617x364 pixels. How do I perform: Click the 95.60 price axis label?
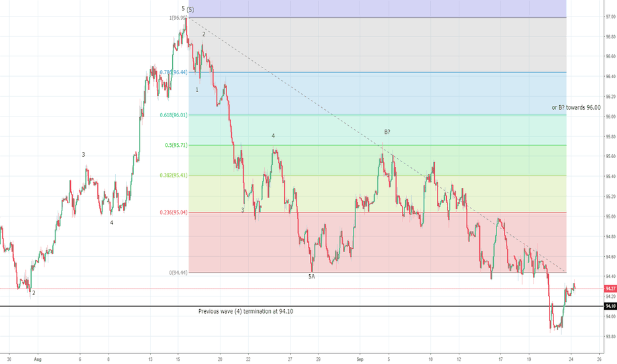(610, 156)
